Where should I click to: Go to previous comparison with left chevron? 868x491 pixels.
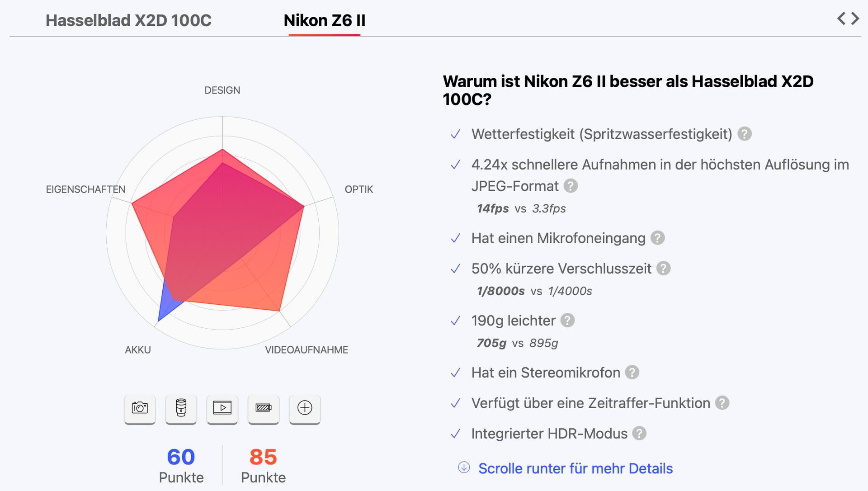click(x=841, y=19)
